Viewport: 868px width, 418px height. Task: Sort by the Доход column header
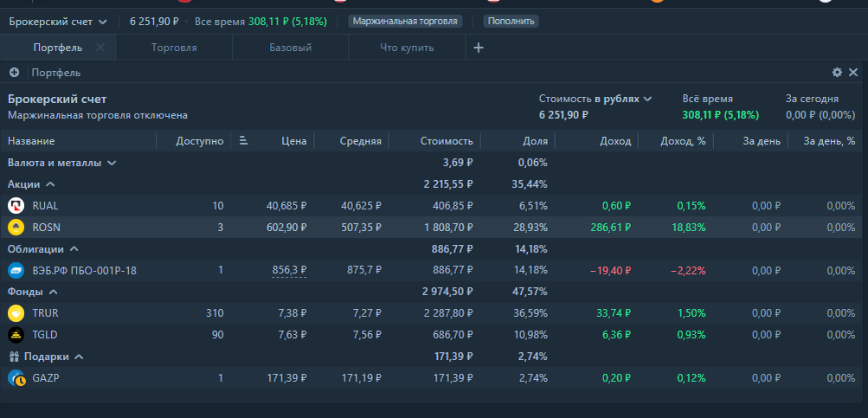pyautogui.click(x=615, y=141)
